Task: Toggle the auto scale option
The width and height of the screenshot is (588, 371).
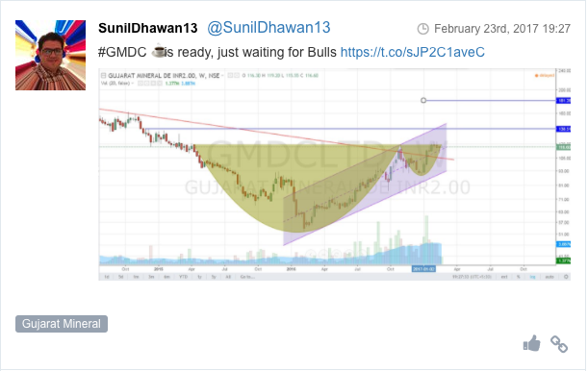Action: tap(550, 277)
